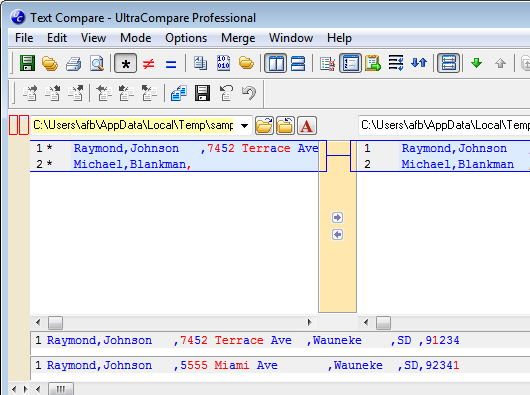The image size is (530, 395).
Task: Click the ignore options list icon with red mark
Action: tap(327, 64)
